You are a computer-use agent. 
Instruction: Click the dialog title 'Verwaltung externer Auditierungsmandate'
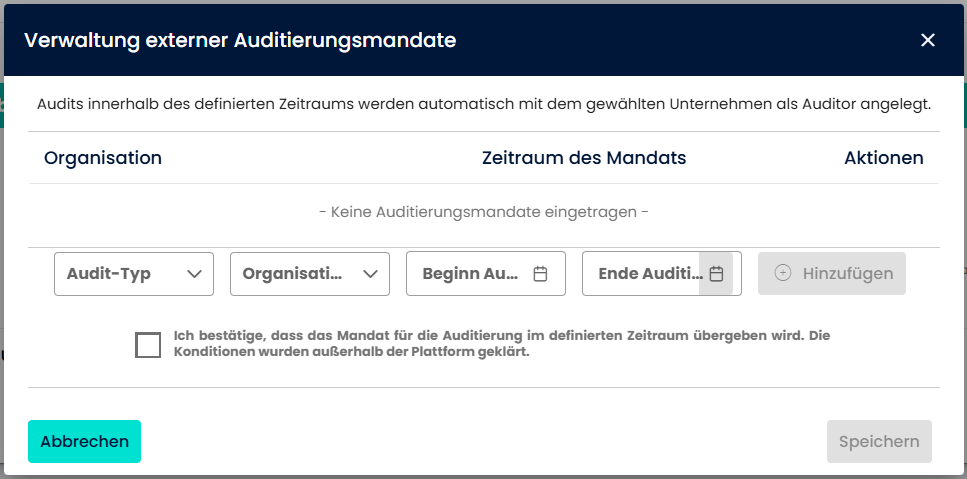(240, 40)
